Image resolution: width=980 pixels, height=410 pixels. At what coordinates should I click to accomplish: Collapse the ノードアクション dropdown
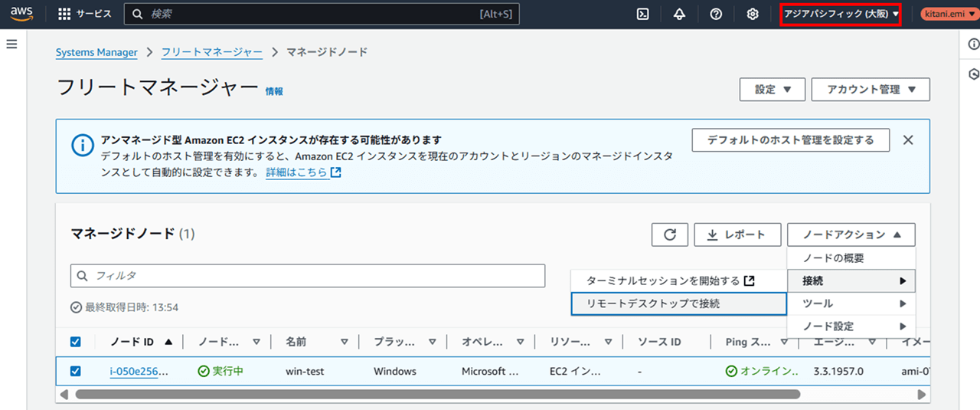click(851, 235)
